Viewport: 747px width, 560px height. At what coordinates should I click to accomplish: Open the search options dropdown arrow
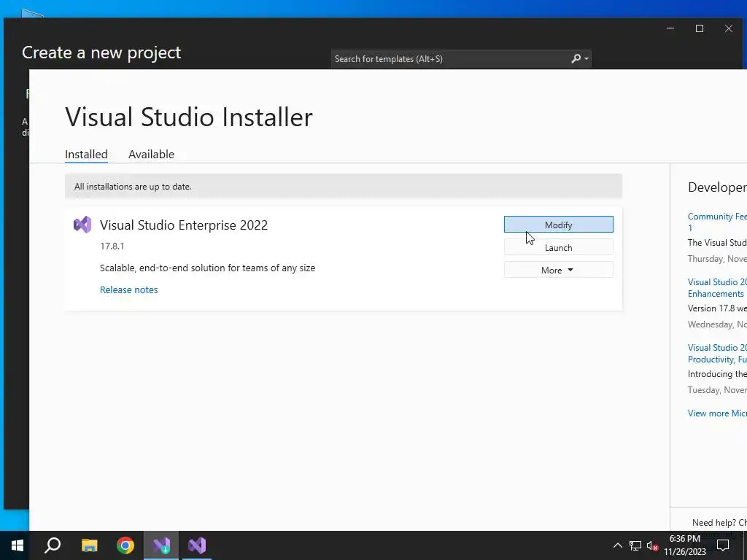click(587, 58)
